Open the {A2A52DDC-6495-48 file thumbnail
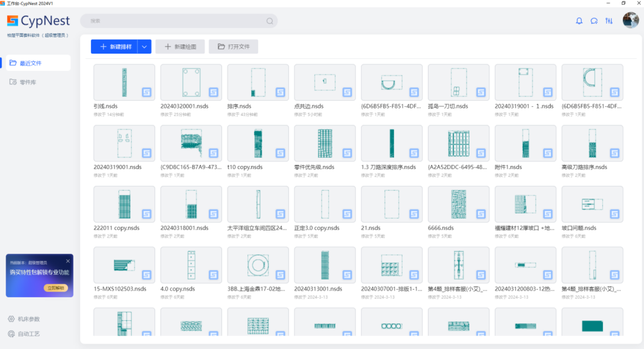The width and height of the screenshot is (644, 349). coord(459,143)
